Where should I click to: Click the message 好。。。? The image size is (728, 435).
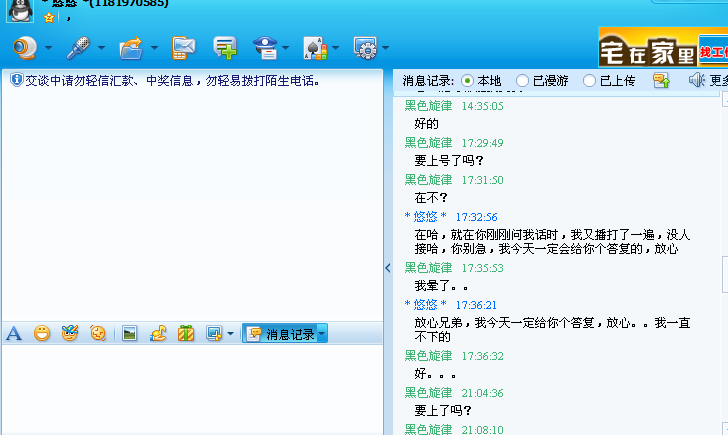[x=435, y=374]
